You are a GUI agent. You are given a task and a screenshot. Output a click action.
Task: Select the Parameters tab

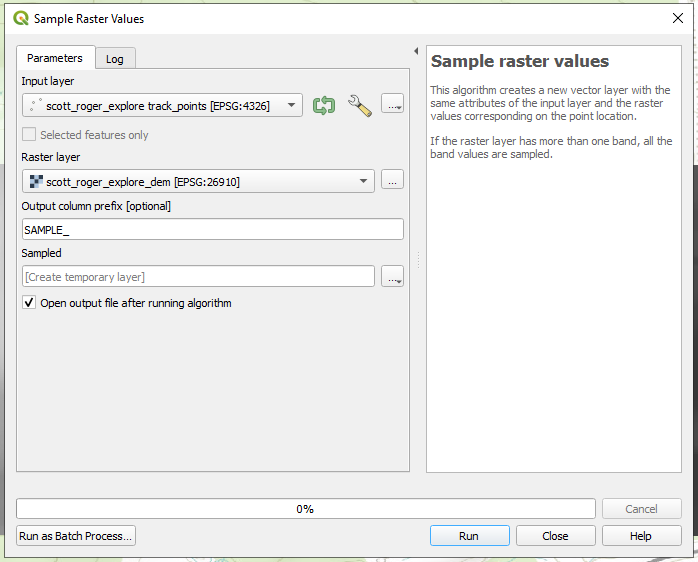pos(55,58)
